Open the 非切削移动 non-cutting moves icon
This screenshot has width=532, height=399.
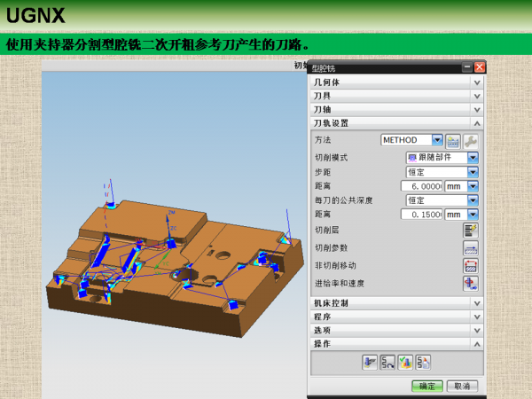[471, 266]
